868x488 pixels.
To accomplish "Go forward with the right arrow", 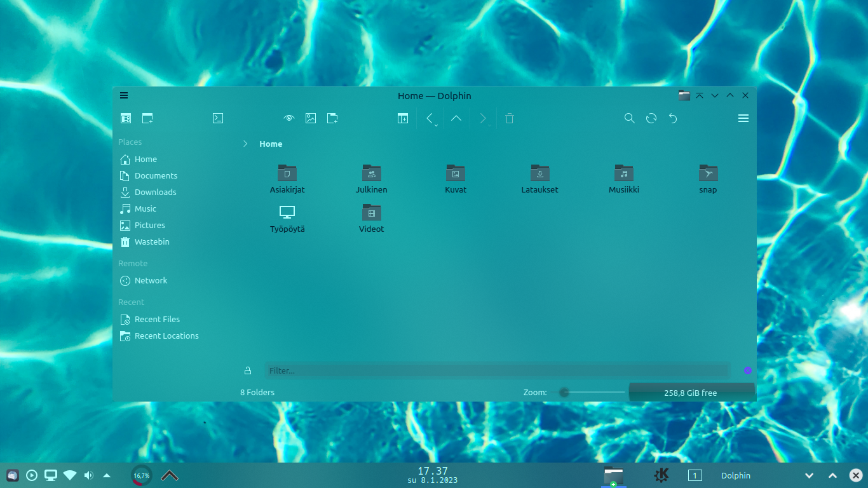I will coord(482,118).
